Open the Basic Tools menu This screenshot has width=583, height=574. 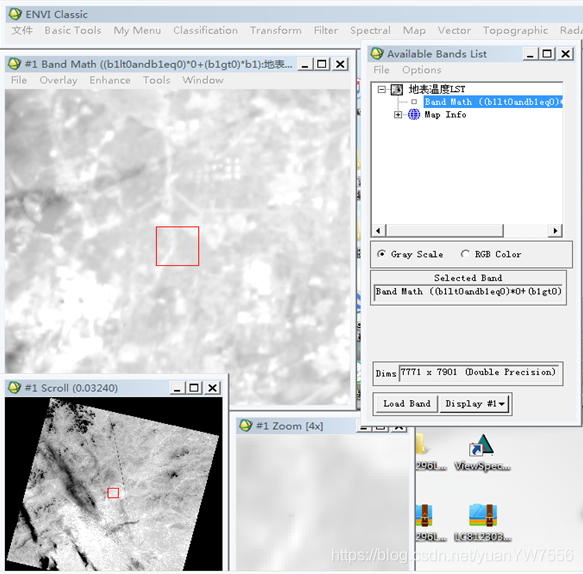[73, 30]
